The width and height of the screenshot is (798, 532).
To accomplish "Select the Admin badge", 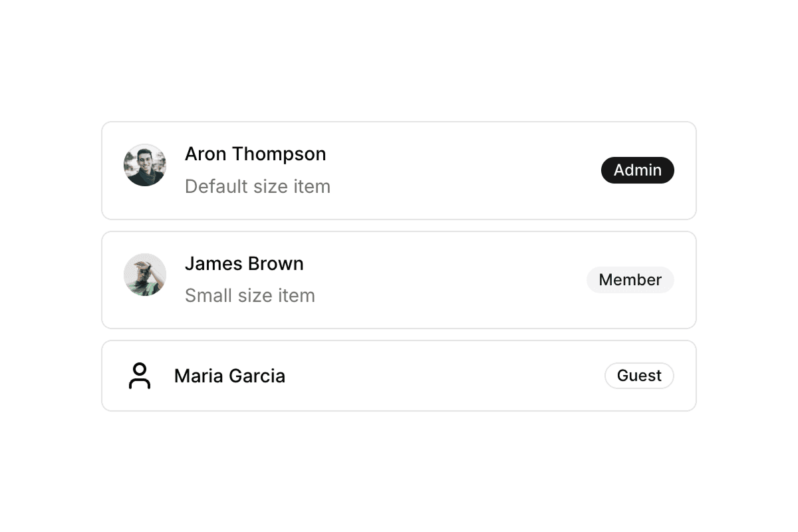I will click(637, 170).
